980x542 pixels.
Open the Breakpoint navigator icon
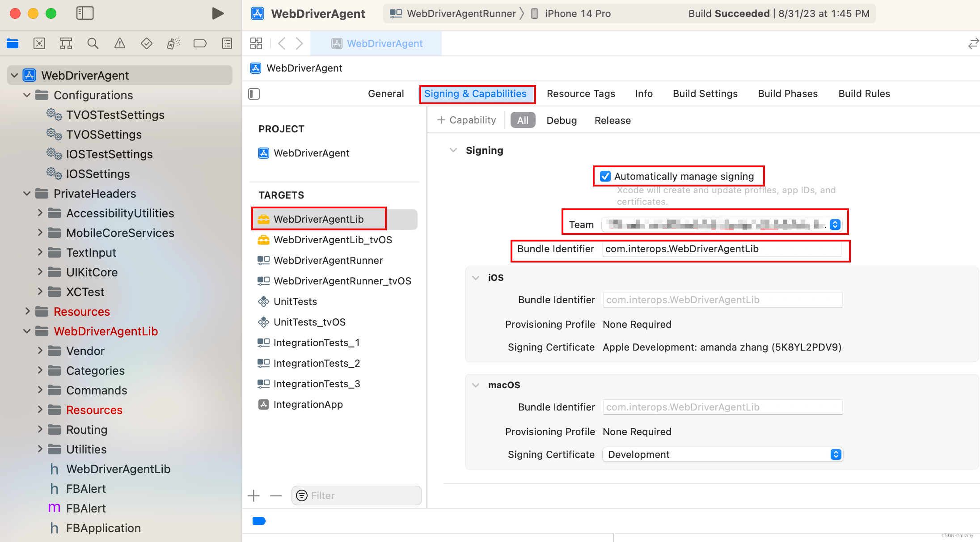point(200,43)
